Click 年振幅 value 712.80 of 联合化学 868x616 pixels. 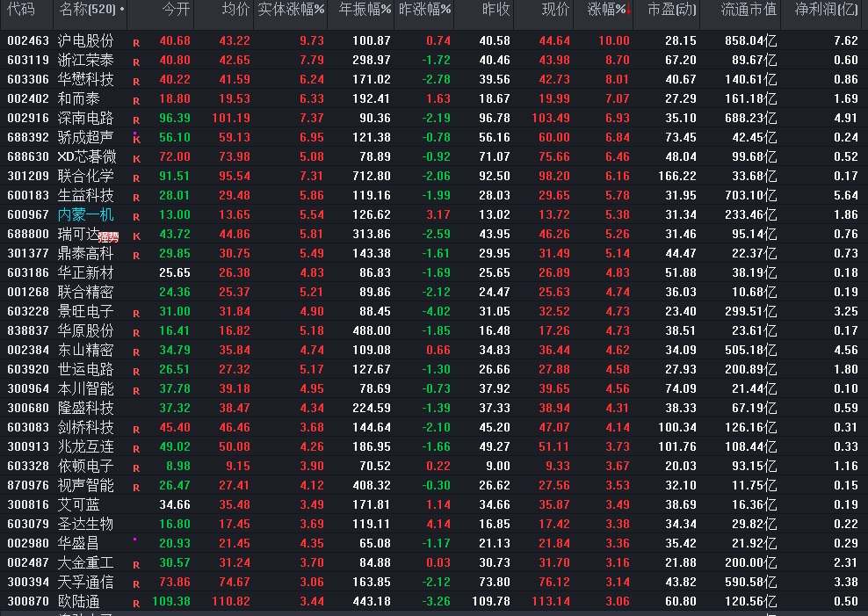click(372, 176)
